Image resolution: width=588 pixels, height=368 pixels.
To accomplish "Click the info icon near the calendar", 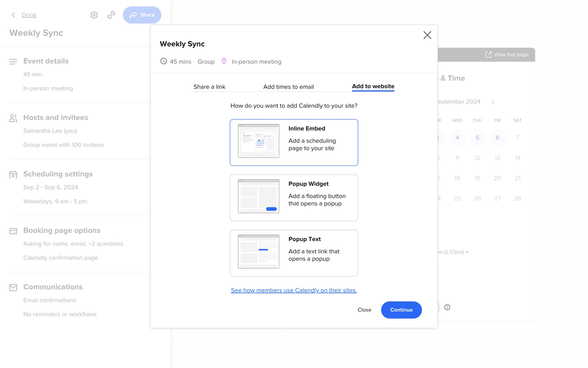I will tap(447, 307).
